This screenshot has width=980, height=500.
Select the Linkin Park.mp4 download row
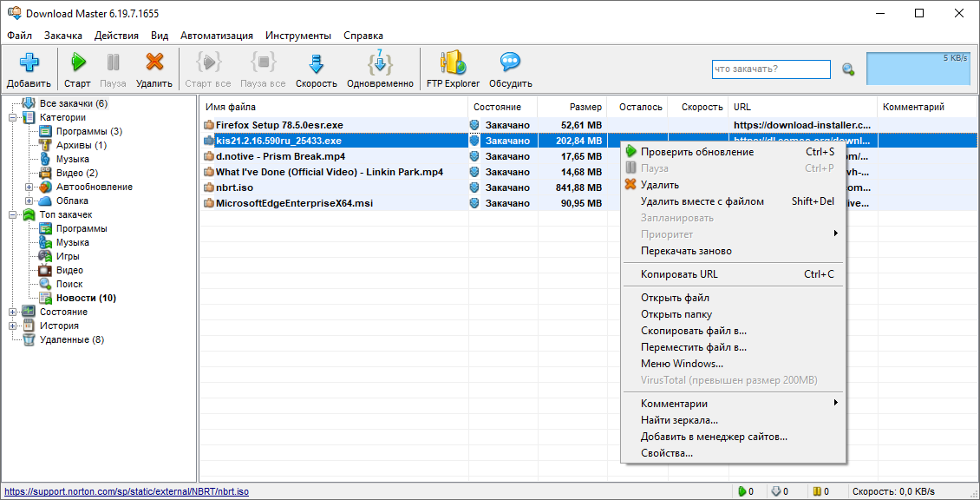pyautogui.click(x=587, y=172)
